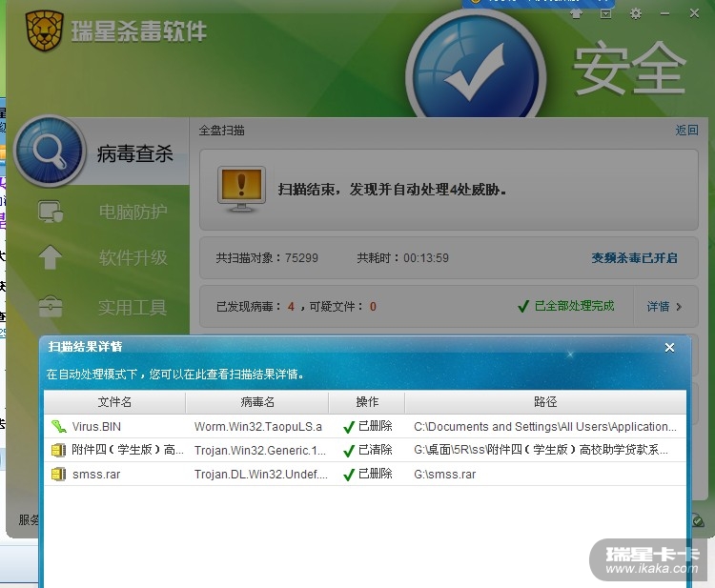Screen dimensions: 715x588
Task: Select the 附件四（学生版）高... file name
Action: point(128,450)
